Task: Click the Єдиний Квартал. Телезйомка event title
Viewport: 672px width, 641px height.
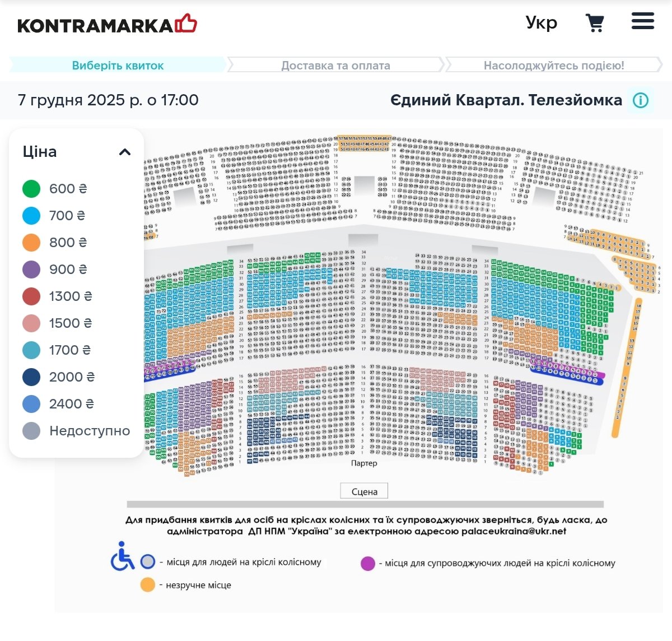Action: point(506,100)
